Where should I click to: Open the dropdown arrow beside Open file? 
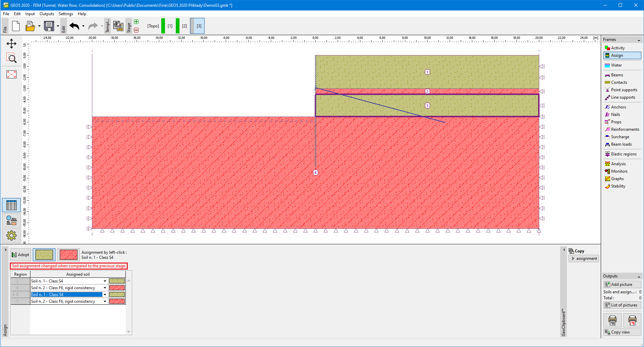[x=39, y=26]
